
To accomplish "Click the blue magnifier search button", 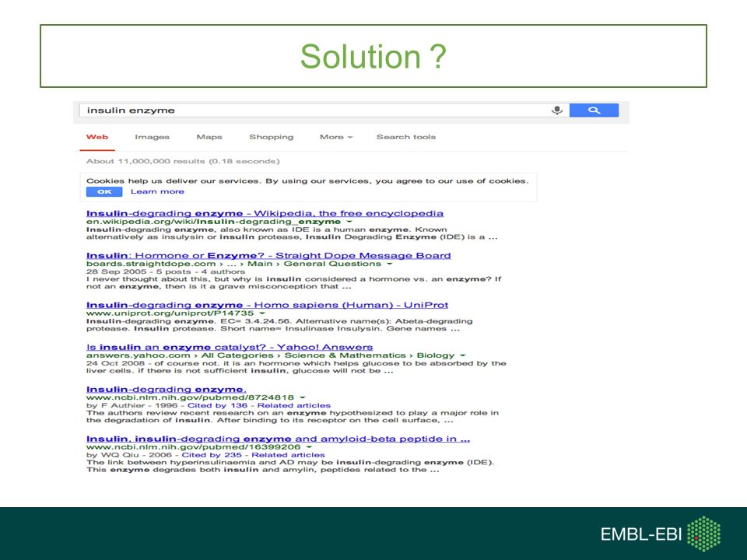I will pos(594,110).
